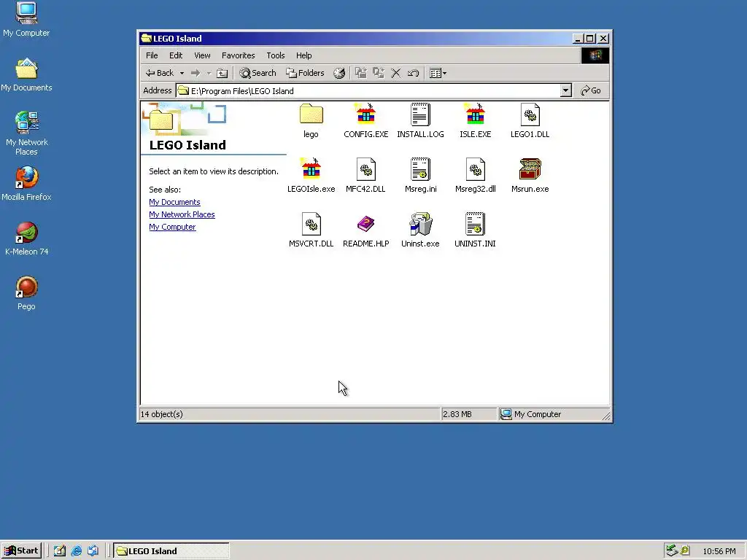Go up one folder level
The height and width of the screenshot is (560, 747).
pyautogui.click(x=222, y=73)
